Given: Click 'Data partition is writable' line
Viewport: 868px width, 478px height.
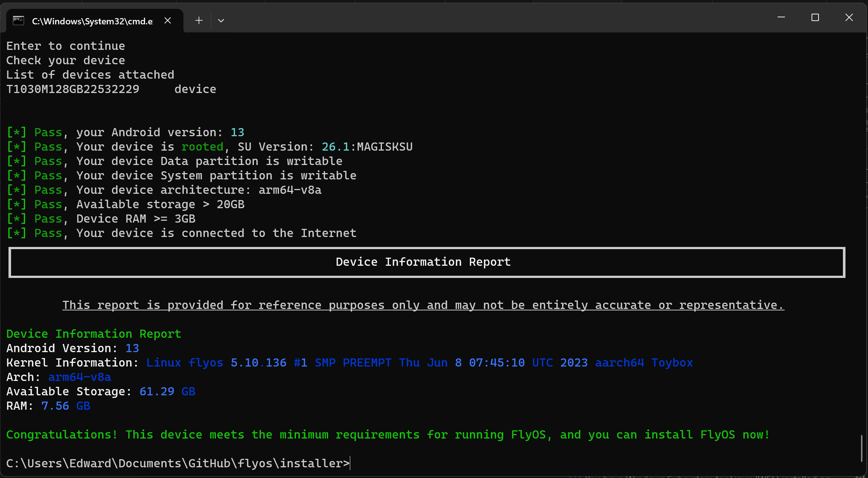Looking at the screenshot, I should coord(175,161).
